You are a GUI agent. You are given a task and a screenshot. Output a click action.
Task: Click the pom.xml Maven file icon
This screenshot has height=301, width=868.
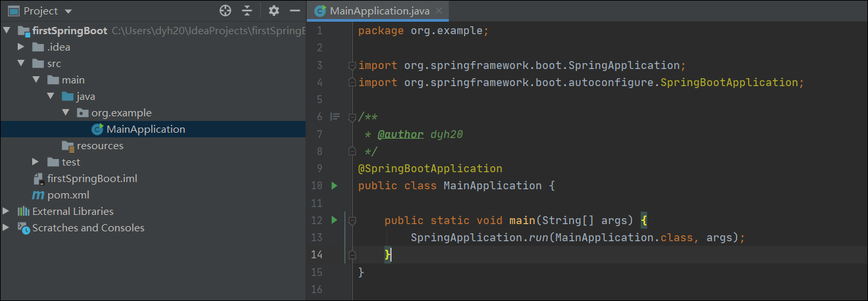[x=38, y=195]
